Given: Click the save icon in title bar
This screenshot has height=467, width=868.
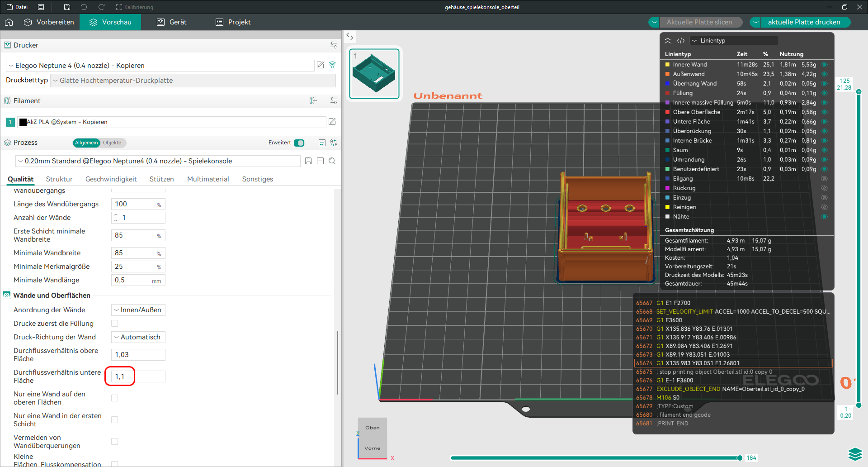Looking at the screenshot, I should click(x=67, y=7).
